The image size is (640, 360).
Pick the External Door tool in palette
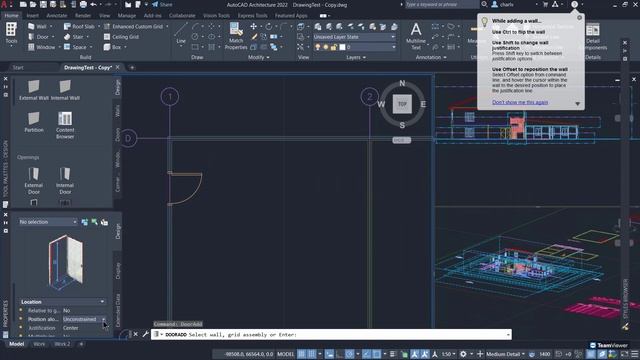[34, 180]
